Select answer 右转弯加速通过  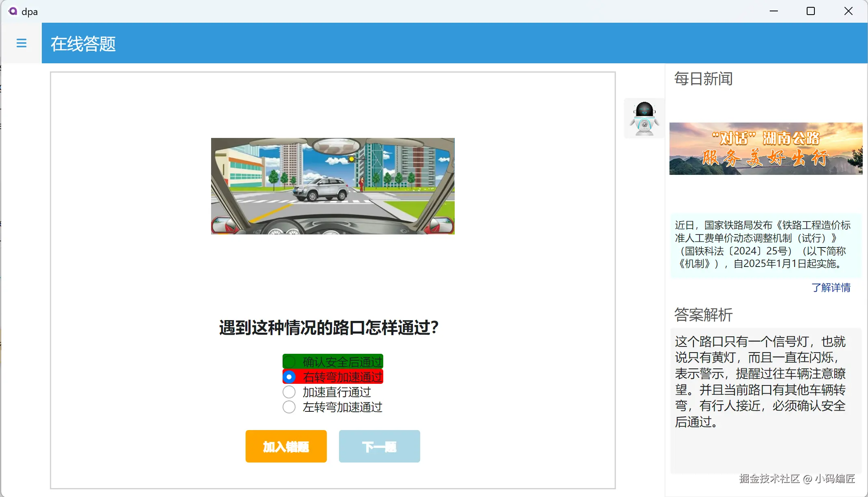pyautogui.click(x=289, y=377)
